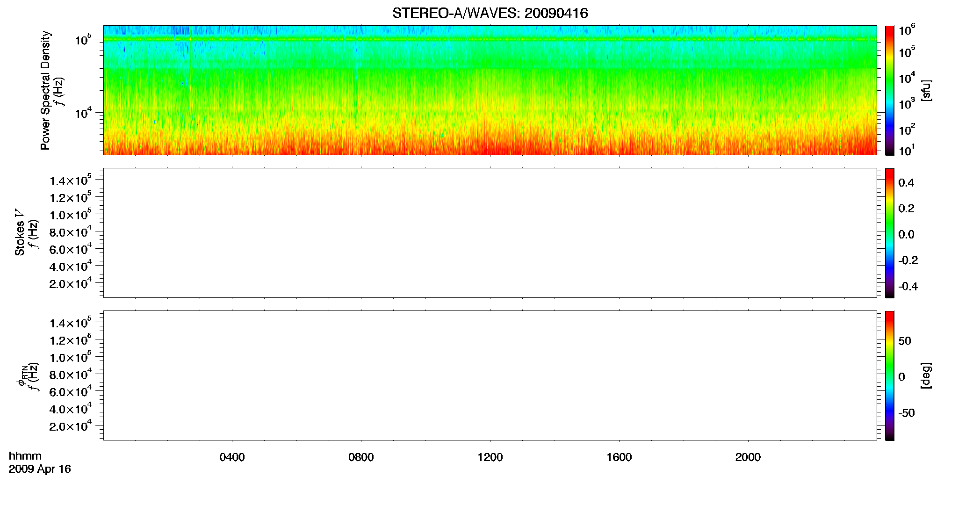Image resolution: width=980 pixels, height=505 pixels.
Task: Click the 0400 time tick label
Action: [232, 457]
